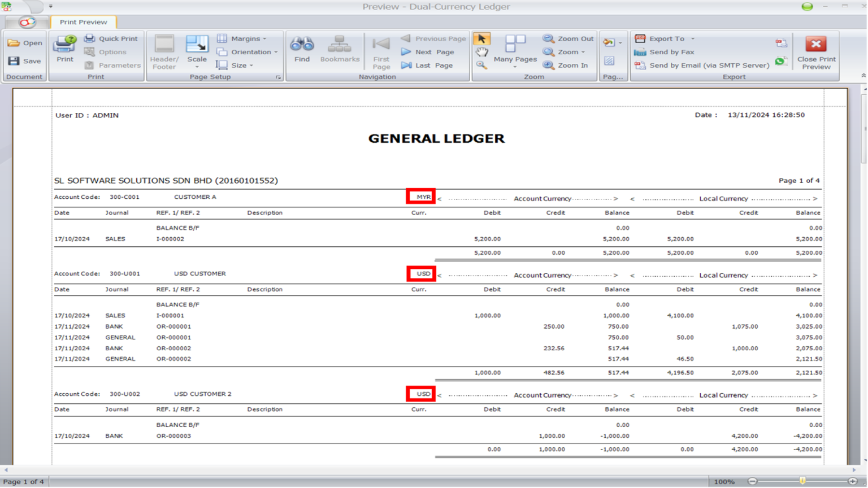Select the pointer cursor tool
Image resolution: width=868 pixels, height=488 pixels.
(x=482, y=38)
